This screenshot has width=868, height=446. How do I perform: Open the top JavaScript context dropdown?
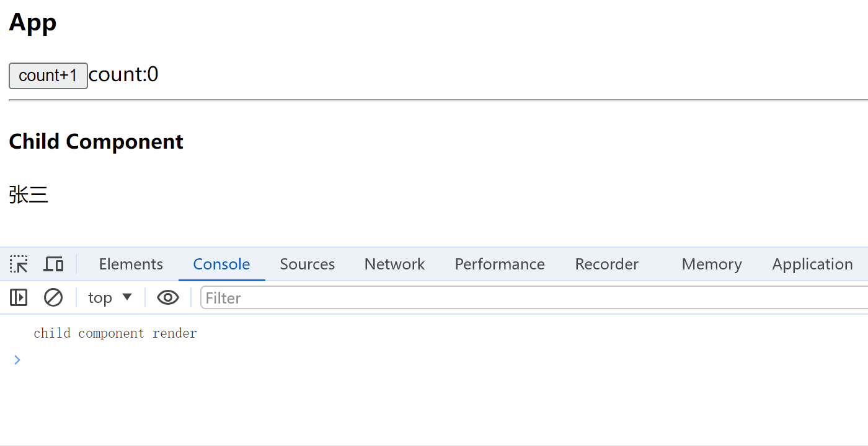[110, 298]
